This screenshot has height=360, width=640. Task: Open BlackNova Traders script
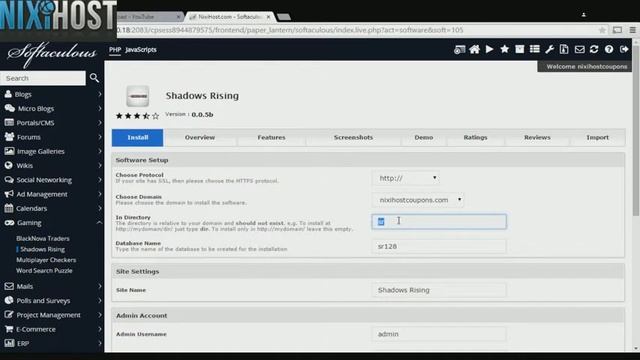pyautogui.click(x=43, y=238)
